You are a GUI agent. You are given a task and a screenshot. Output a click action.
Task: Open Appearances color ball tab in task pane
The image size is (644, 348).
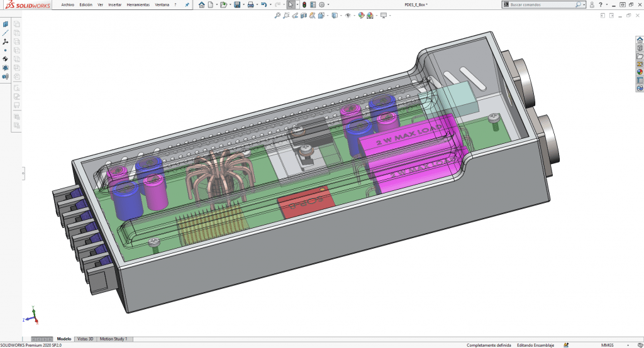click(640, 72)
